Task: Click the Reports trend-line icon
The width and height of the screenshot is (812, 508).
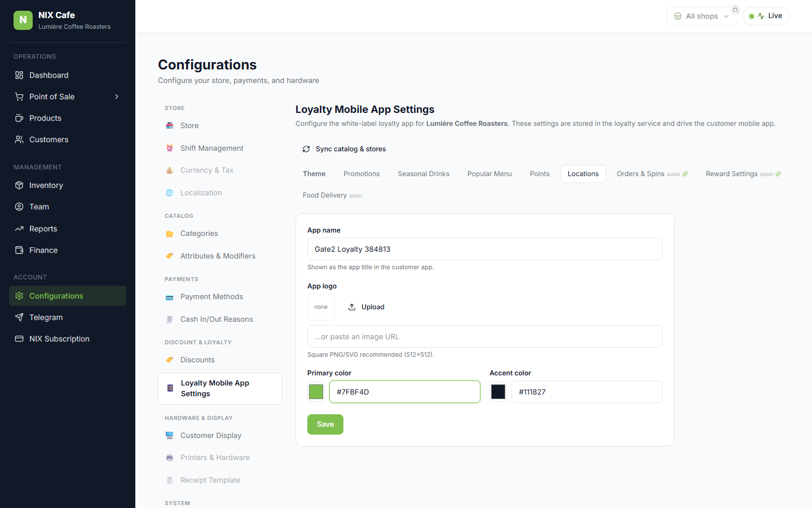Action: point(19,229)
